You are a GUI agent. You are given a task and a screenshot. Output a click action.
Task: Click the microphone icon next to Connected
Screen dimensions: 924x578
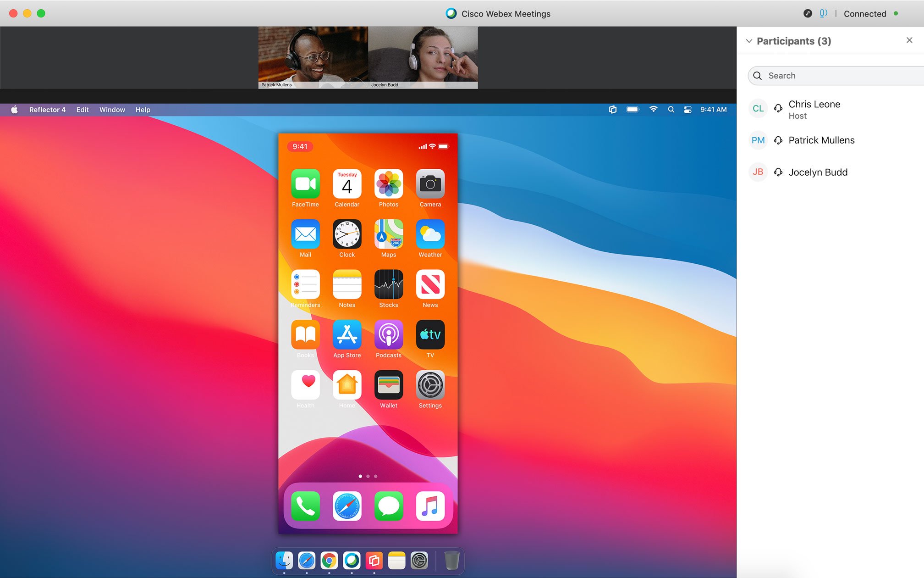823,13
